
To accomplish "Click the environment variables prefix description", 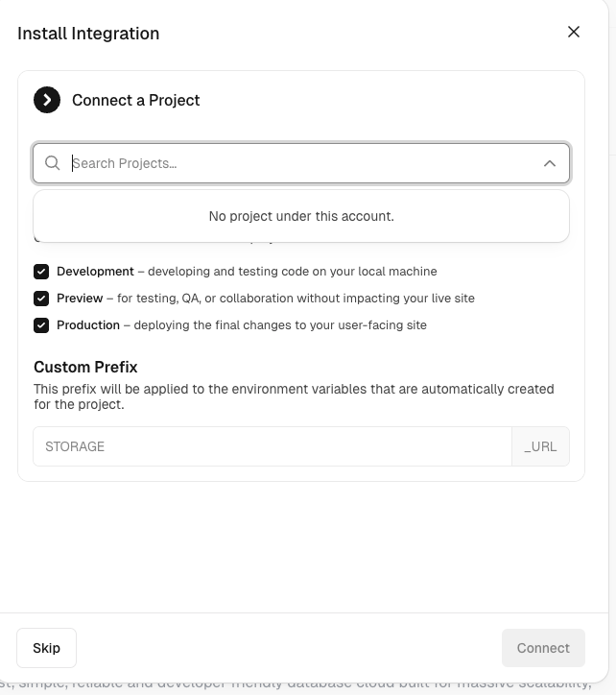I will [294, 396].
